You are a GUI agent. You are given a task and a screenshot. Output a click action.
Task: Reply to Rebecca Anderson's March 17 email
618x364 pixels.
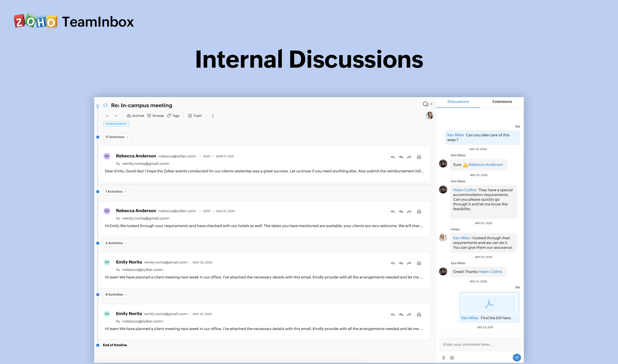click(392, 157)
